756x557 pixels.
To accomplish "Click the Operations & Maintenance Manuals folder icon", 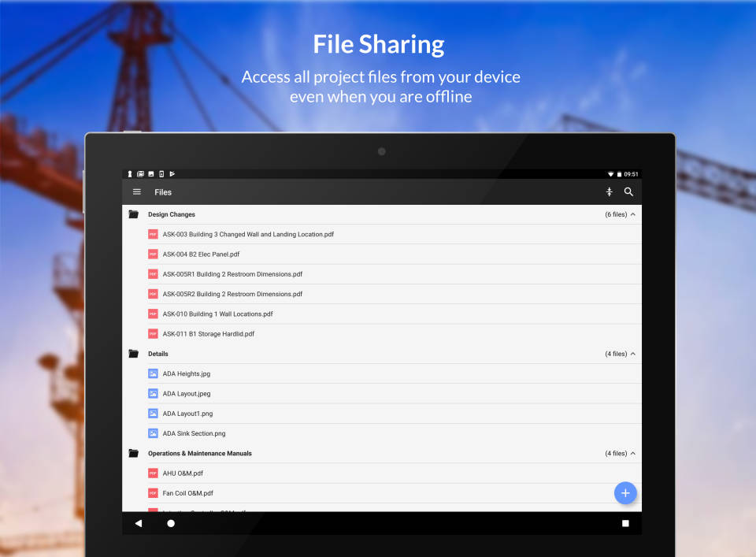I will click(133, 453).
